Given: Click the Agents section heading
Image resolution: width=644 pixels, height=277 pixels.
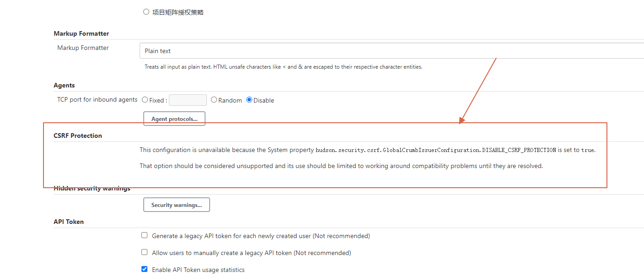Looking at the screenshot, I should point(64,85).
